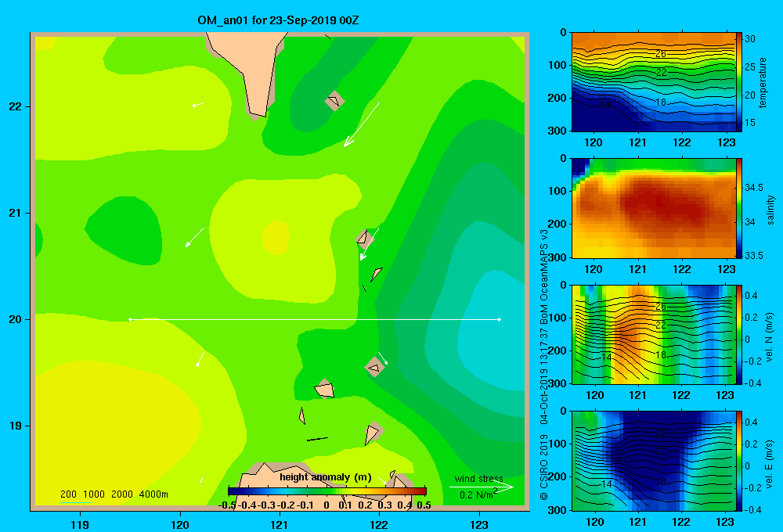Click tick value 30 on temperature colorbar
This screenshot has height=532, width=783.
749,39
